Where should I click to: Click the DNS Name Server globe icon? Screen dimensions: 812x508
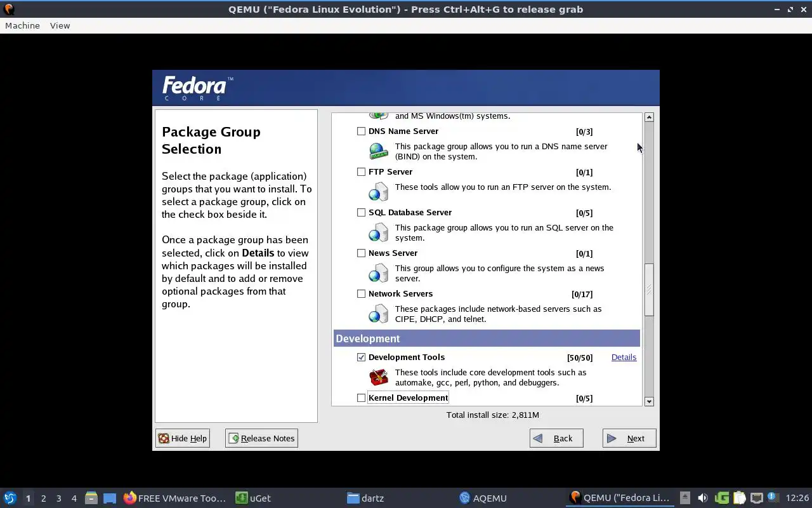pyautogui.click(x=379, y=151)
